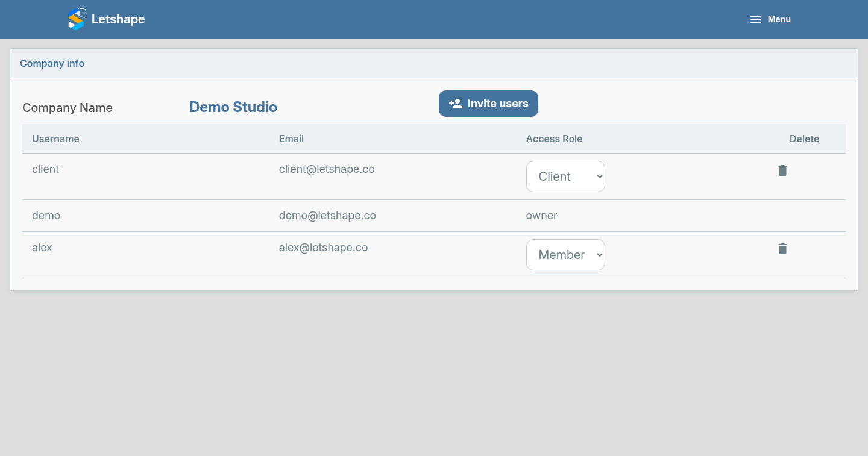Click Invite users button
This screenshot has height=456, width=868.
488,104
